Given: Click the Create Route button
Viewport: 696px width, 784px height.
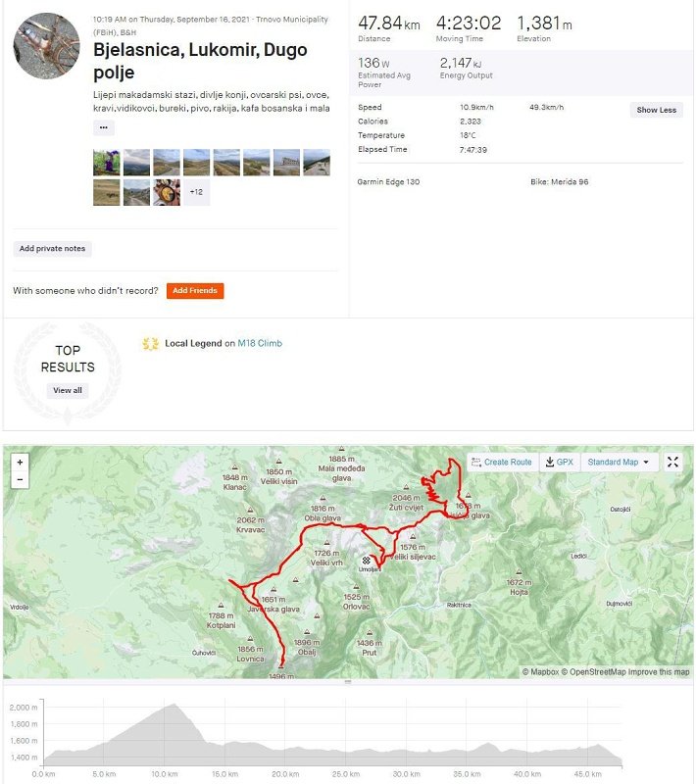Looking at the screenshot, I should click(502, 462).
